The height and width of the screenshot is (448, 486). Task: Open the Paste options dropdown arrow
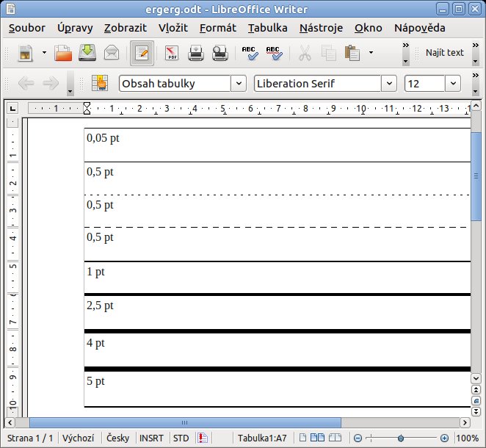(x=371, y=53)
